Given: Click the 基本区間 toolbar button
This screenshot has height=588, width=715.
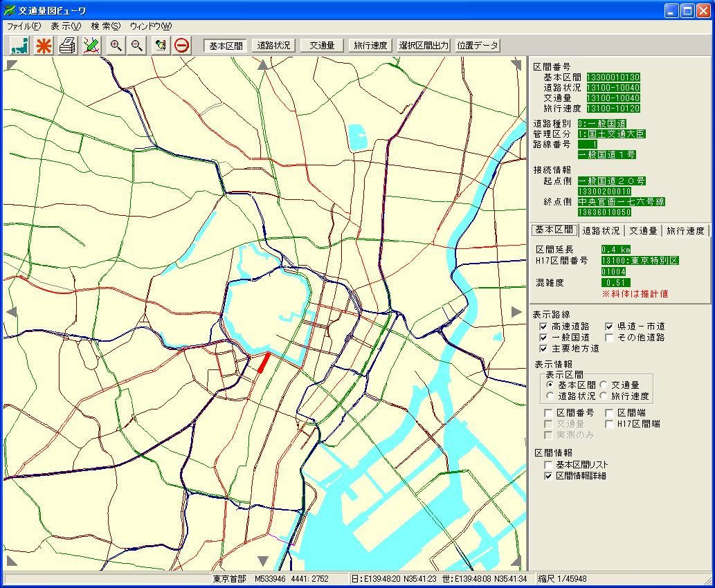Looking at the screenshot, I should 226,46.
